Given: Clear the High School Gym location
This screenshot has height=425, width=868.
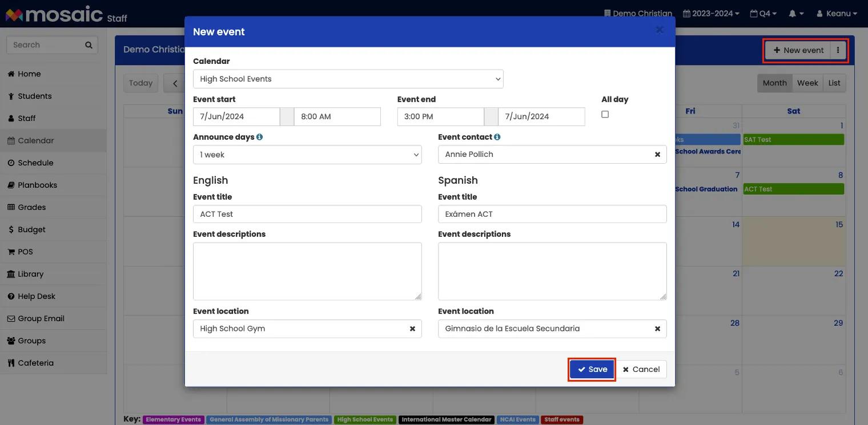Looking at the screenshot, I should point(412,329).
